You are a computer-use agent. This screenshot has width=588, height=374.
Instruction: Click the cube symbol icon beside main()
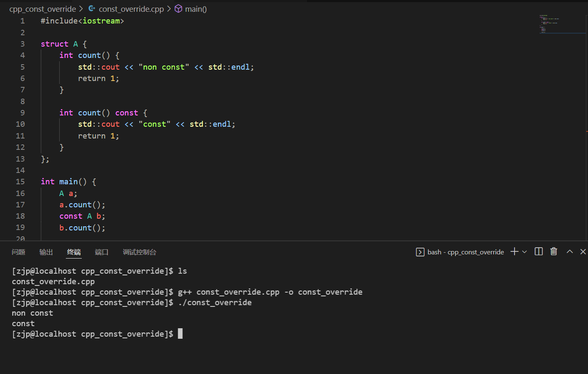tap(178, 8)
